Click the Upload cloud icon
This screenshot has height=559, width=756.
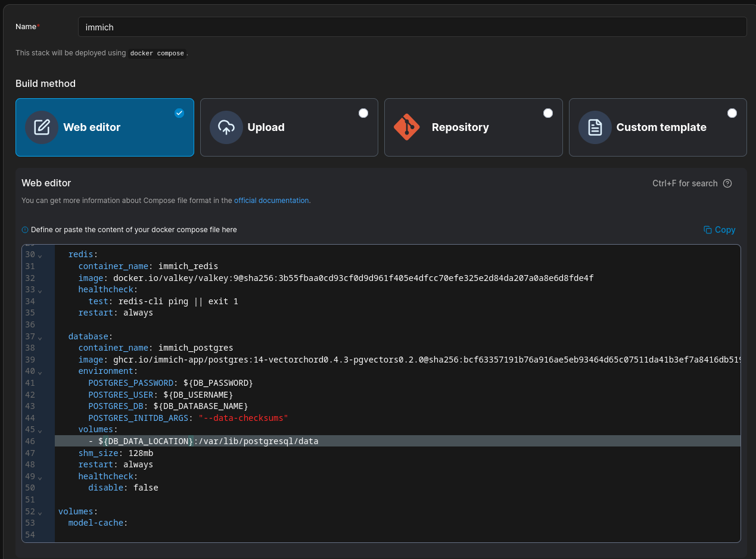point(226,127)
